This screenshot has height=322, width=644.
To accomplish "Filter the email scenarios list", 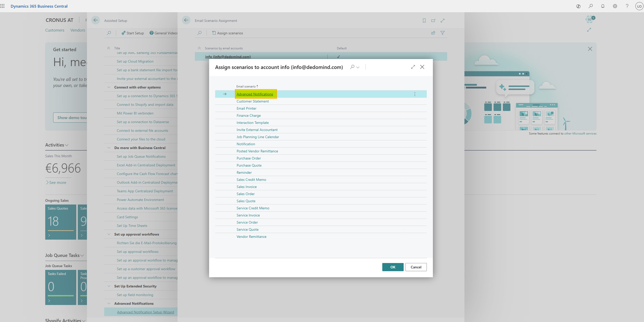I will pyautogui.click(x=443, y=33).
